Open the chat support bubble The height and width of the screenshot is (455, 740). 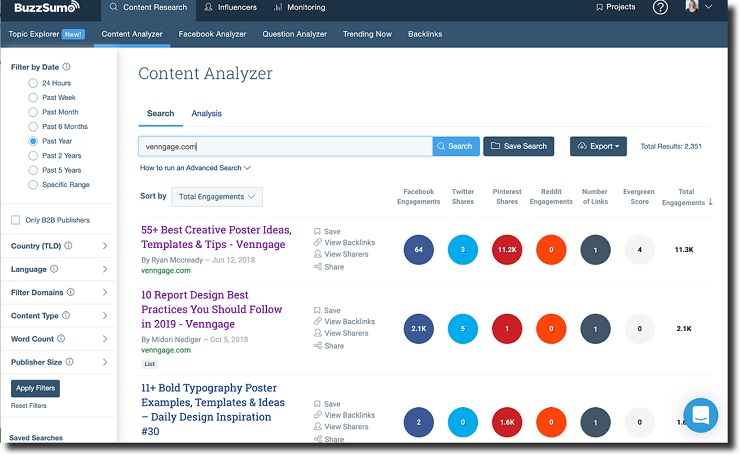(x=700, y=415)
